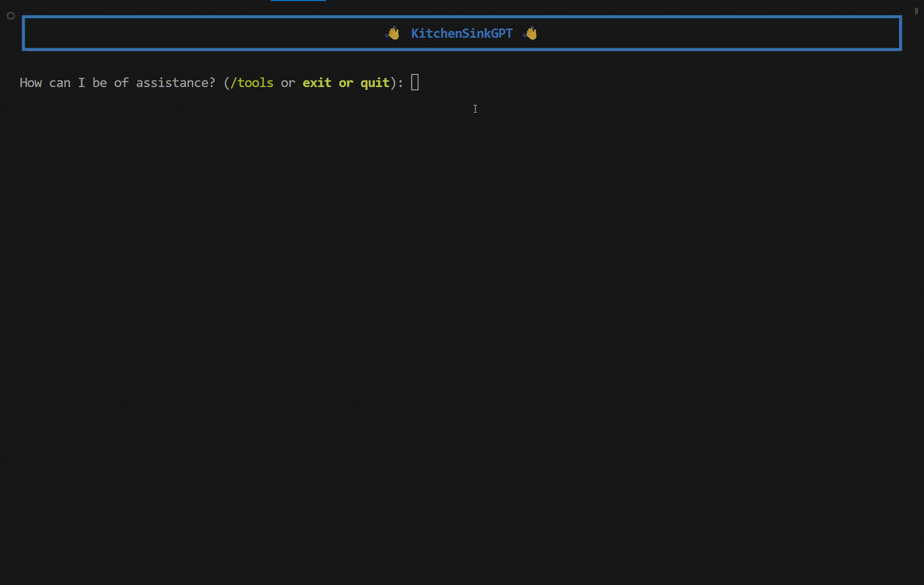
Task: Click the small circle icon top-left
Action: pyautogui.click(x=11, y=16)
